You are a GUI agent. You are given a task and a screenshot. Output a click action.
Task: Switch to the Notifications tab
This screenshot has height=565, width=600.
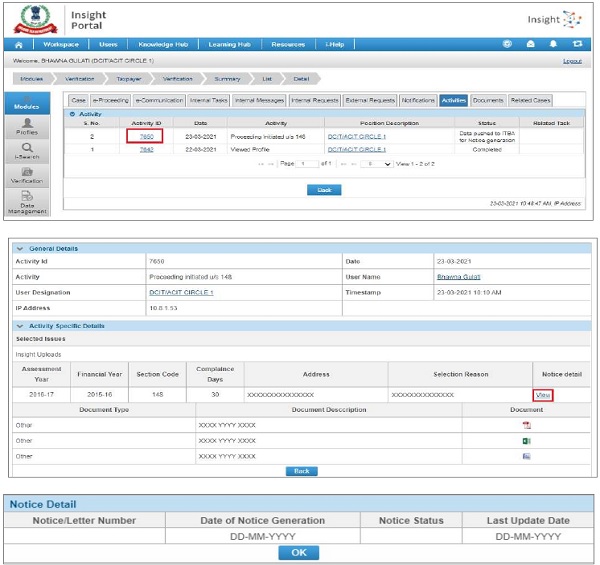(x=418, y=100)
